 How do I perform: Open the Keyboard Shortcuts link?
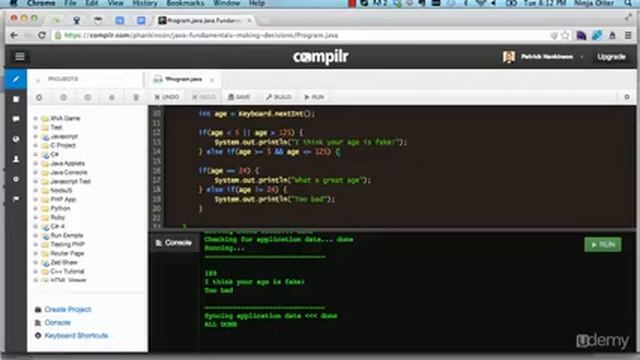[x=76, y=336]
